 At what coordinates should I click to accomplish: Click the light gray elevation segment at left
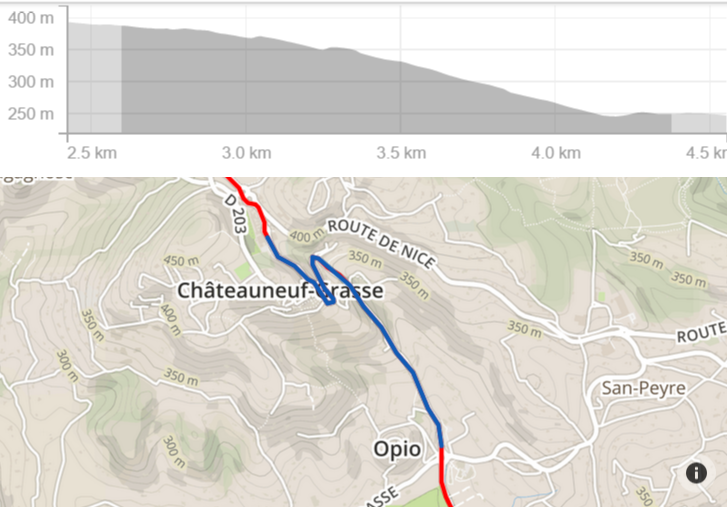[x=95, y=80]
